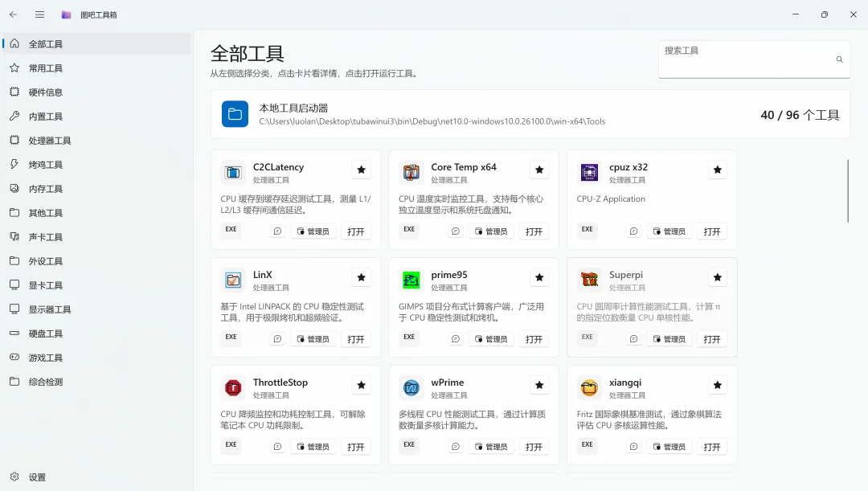Open comment icon on LinX card
Image resolution: width=868 pixels, height=491 pixels.
[x=278, y=339]
